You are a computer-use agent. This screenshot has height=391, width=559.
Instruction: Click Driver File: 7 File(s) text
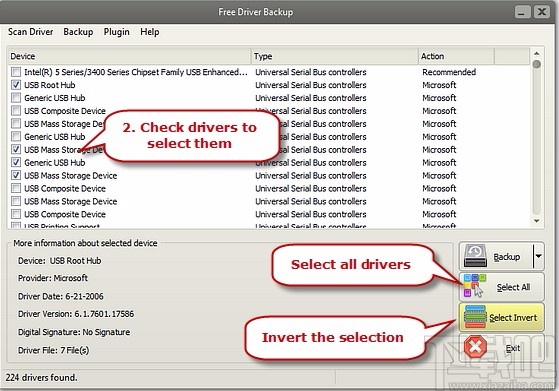53,350
